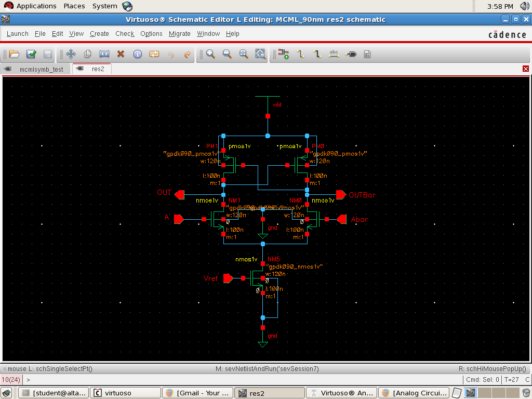This screenshot has height=399, width=532.
Task: Open the Launch menu
Action: tap(18, 34)
